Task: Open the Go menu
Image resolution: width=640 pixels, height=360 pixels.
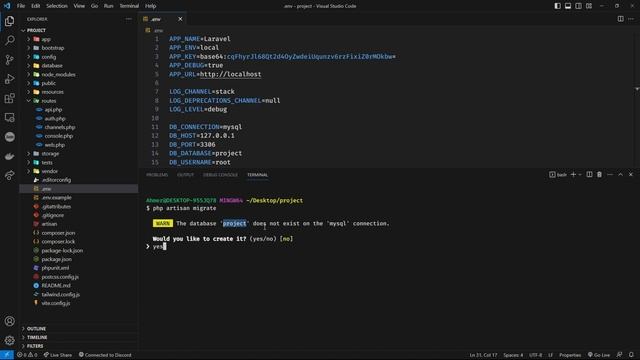Action: point(94,6)
